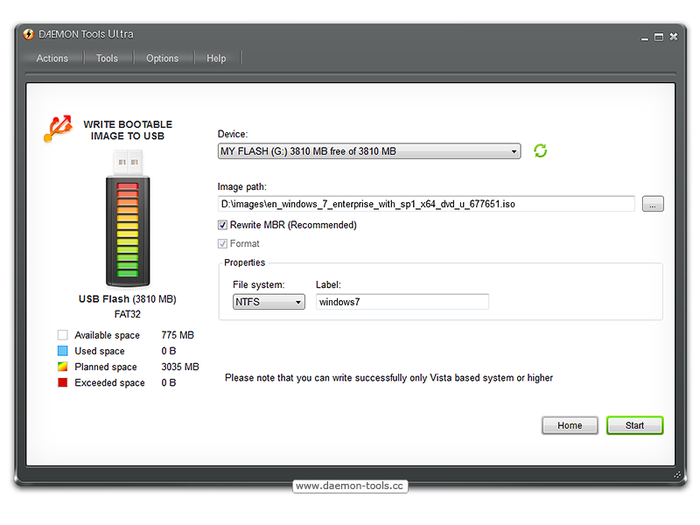Click the Label field containing windows7
The image size is (700, 525).
pyautogui.click(x=402, y=302)
